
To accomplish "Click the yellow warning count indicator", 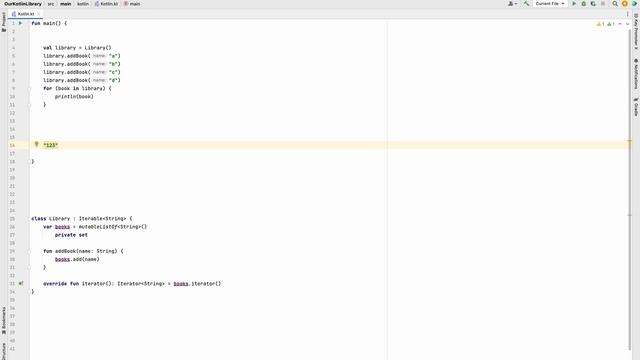I will [x=600, y=24].
